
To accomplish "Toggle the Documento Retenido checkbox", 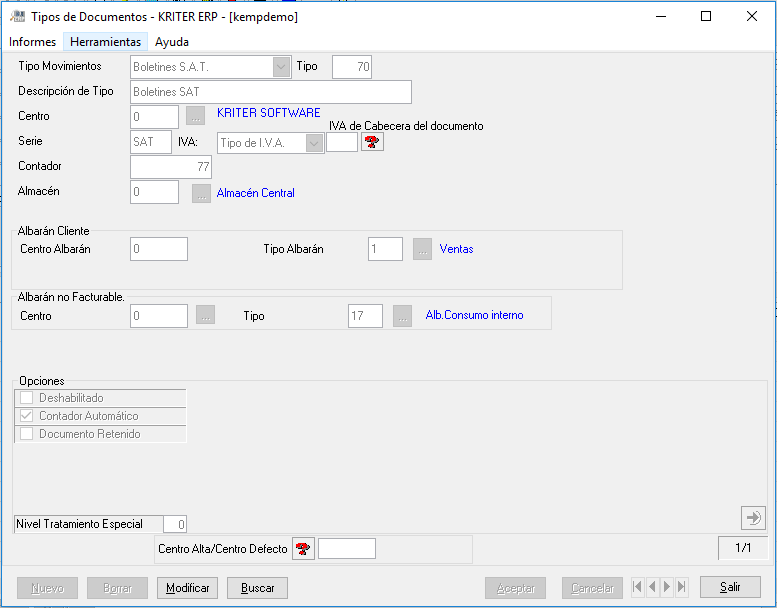I will 26,434.
